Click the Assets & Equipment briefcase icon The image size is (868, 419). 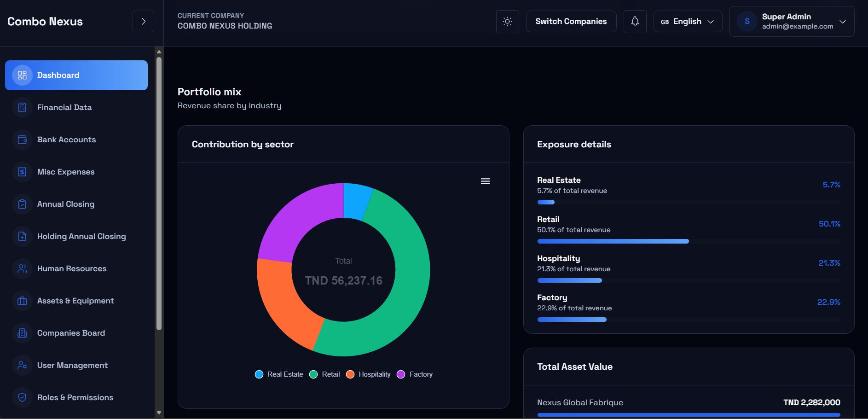pos(22,301)
